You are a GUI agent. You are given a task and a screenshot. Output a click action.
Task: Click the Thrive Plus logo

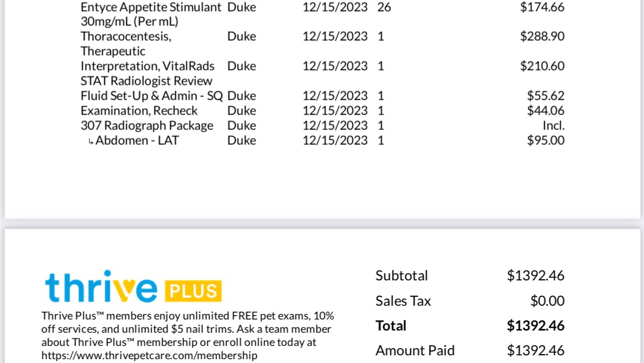pos(133,287)
